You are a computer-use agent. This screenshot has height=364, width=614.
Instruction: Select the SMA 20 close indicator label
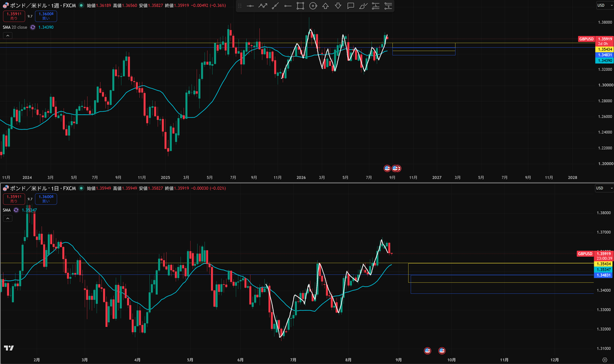tap(15, 27)
